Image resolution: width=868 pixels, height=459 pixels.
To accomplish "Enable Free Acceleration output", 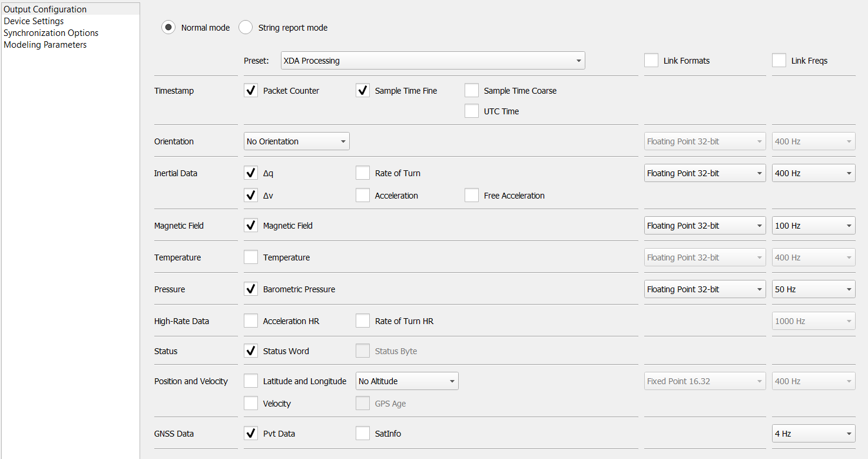I will 472,195.
